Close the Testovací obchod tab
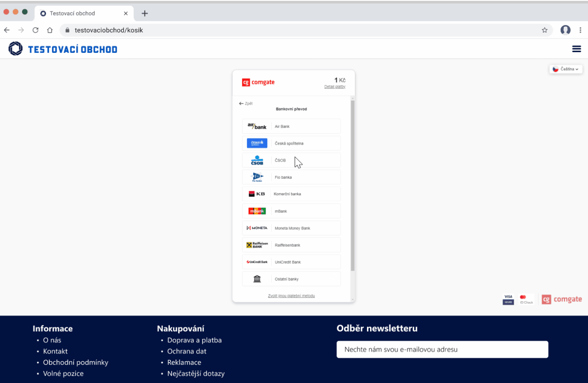Viewport: 588px width, 383px height. coord(126,13)
